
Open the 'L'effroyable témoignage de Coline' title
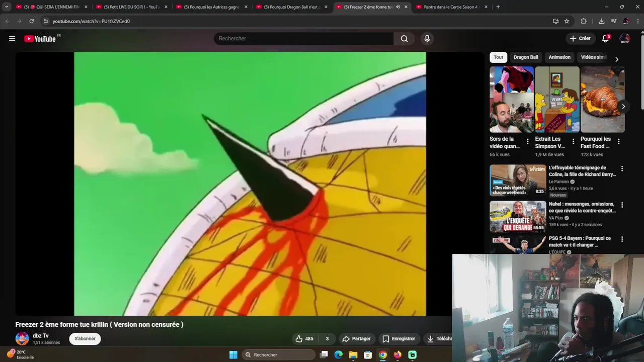click(582, 171)
